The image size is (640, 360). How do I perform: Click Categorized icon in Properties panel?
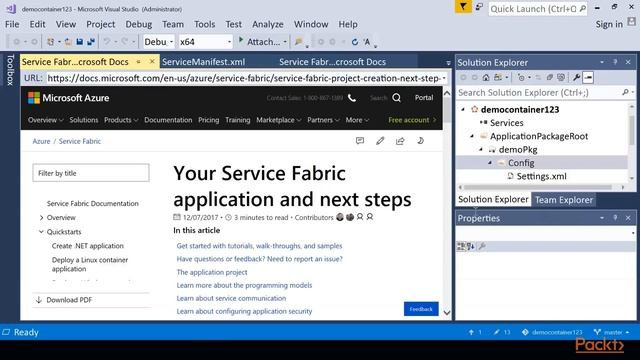pos(461,246)
